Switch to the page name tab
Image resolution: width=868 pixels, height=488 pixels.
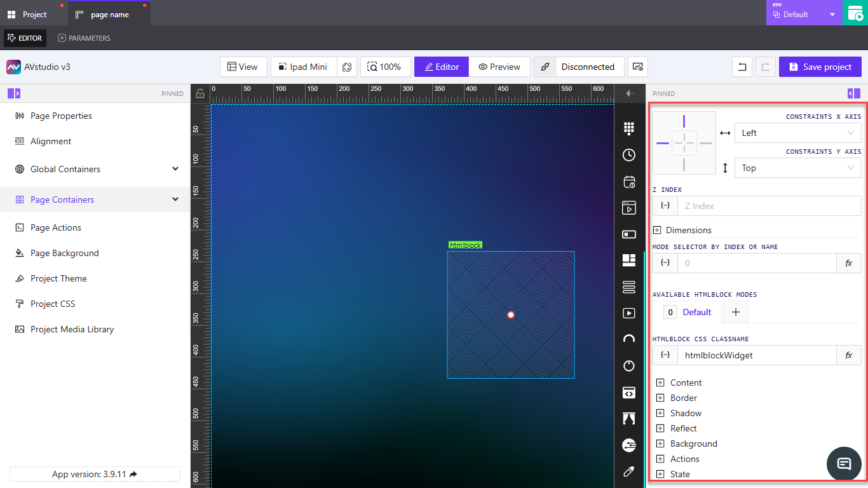pos(109,13)
